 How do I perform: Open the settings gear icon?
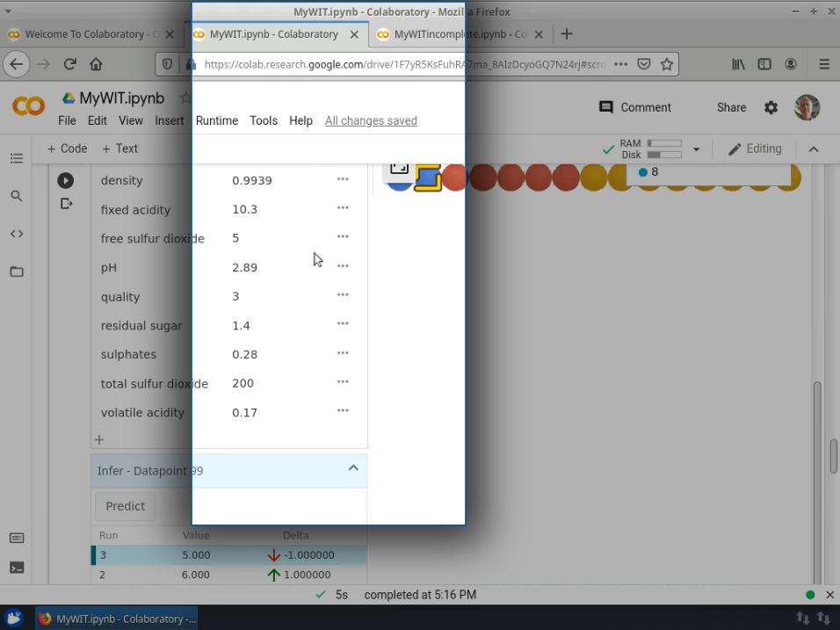coord(771,108)
